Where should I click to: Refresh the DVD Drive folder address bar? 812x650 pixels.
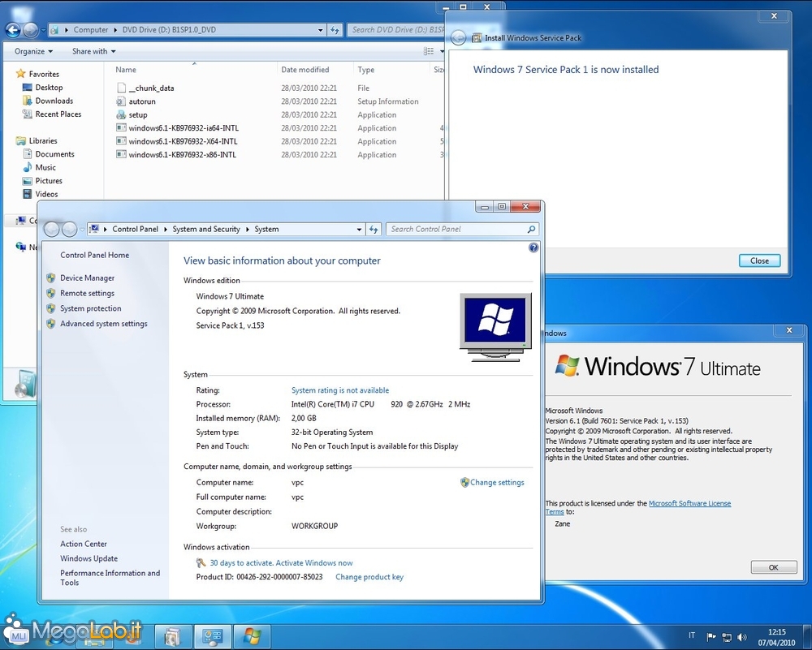click(335, 30)
